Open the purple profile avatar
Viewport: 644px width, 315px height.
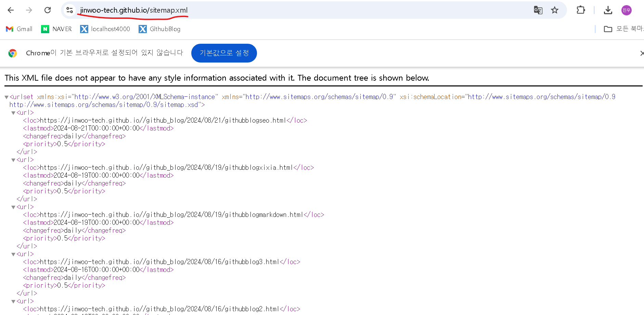627,10
